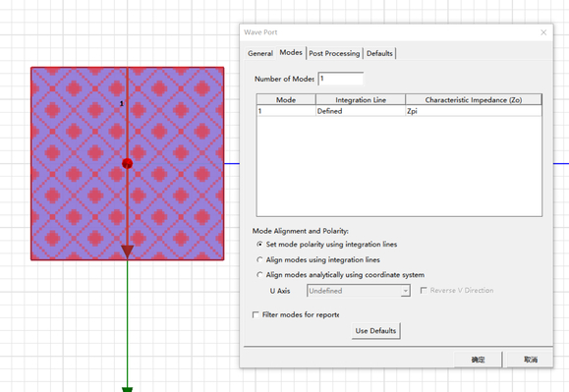569x392 pixels.
Task: Click the Zpi characteristic impedance cell
Action: 474,111
